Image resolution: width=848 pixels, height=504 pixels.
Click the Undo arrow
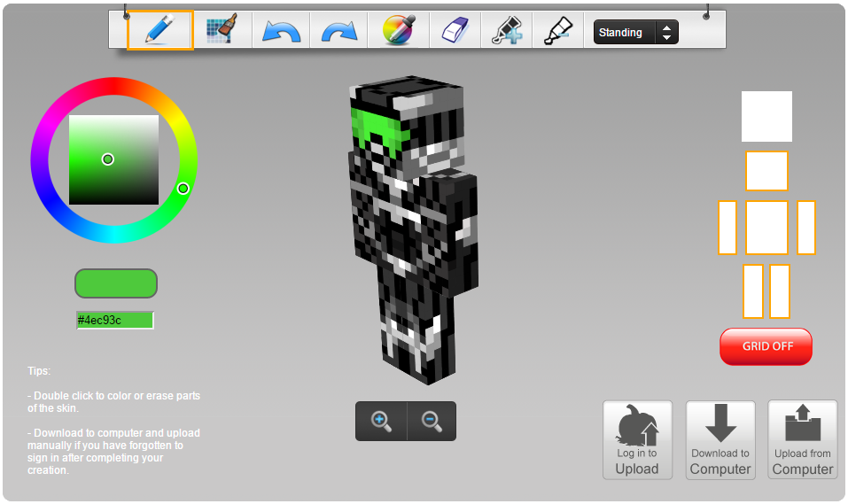pos(282,31)
